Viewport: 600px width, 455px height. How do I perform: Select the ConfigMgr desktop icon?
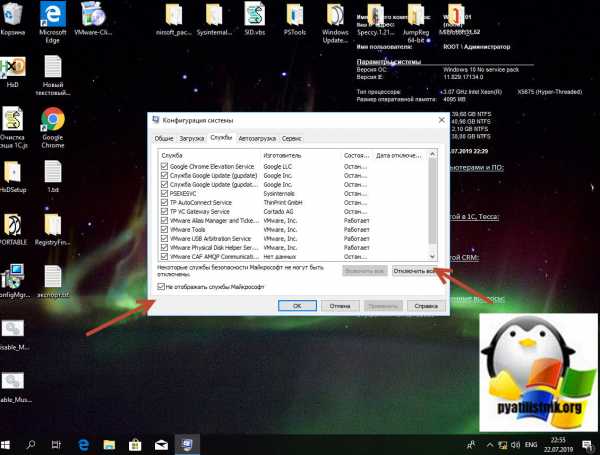pos(13,281)
